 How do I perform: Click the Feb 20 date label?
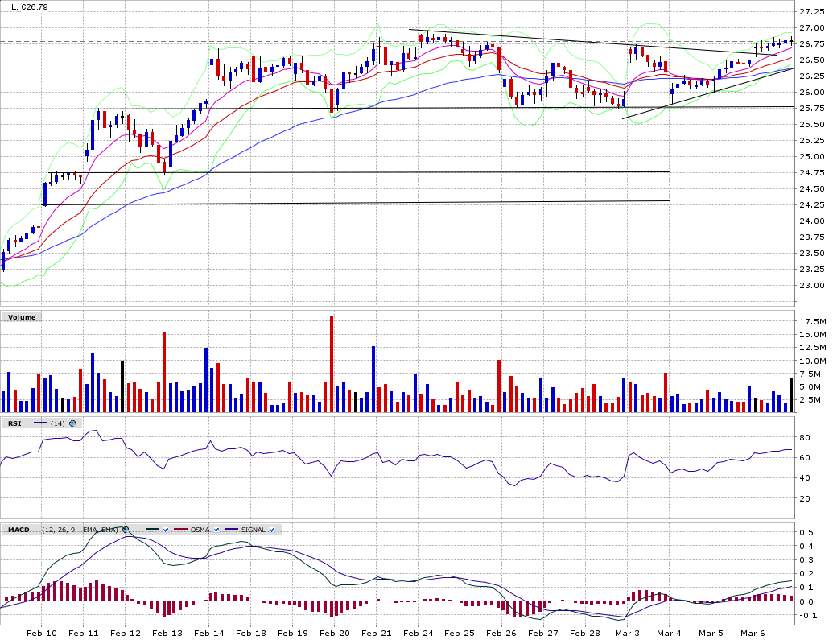coord(335,633)
